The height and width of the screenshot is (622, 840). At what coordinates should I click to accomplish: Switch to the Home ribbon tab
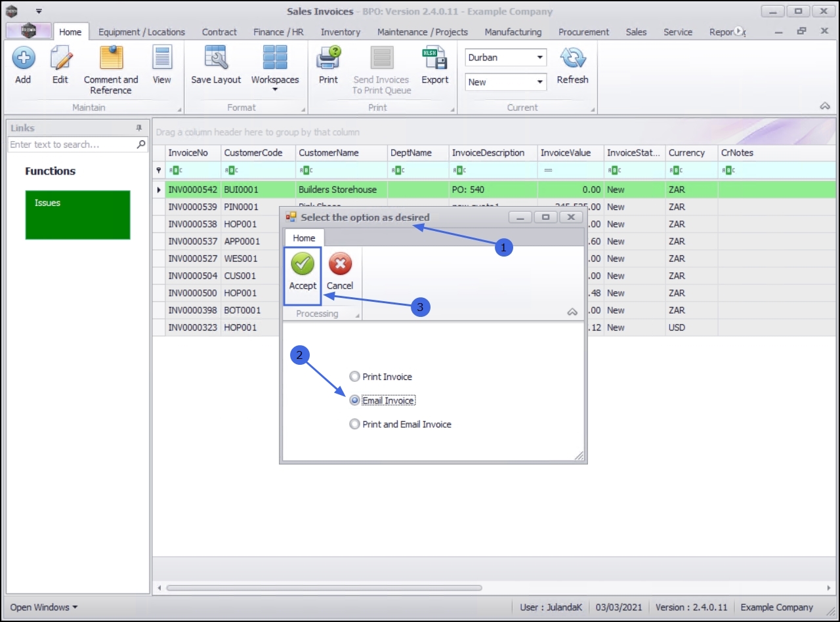[x=70, y=31]
